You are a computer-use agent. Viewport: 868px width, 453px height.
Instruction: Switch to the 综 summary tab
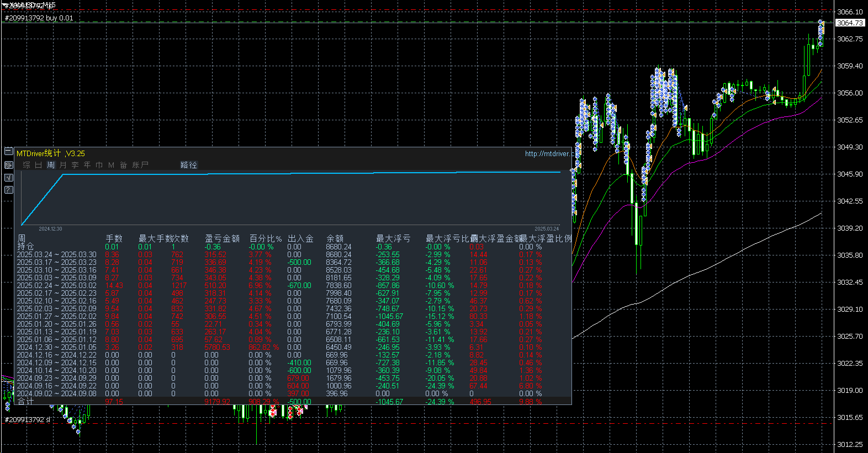click(27, 165)
